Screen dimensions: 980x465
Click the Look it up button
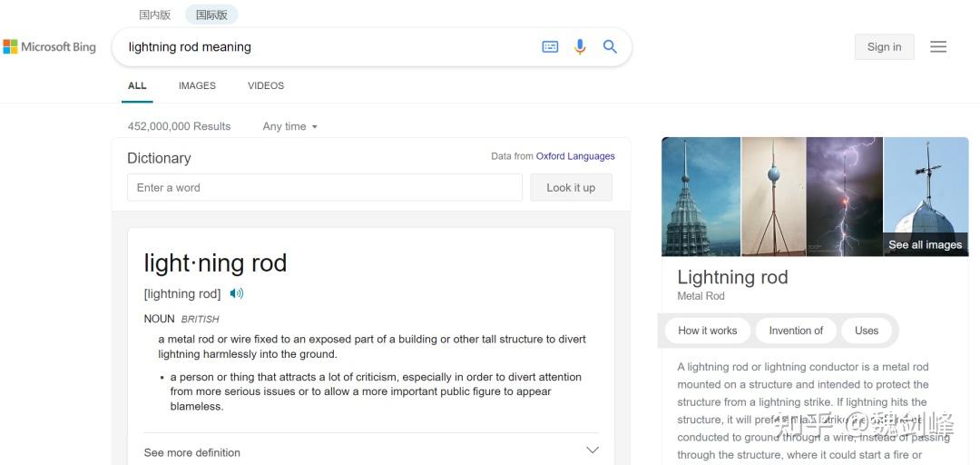point(571,188)
